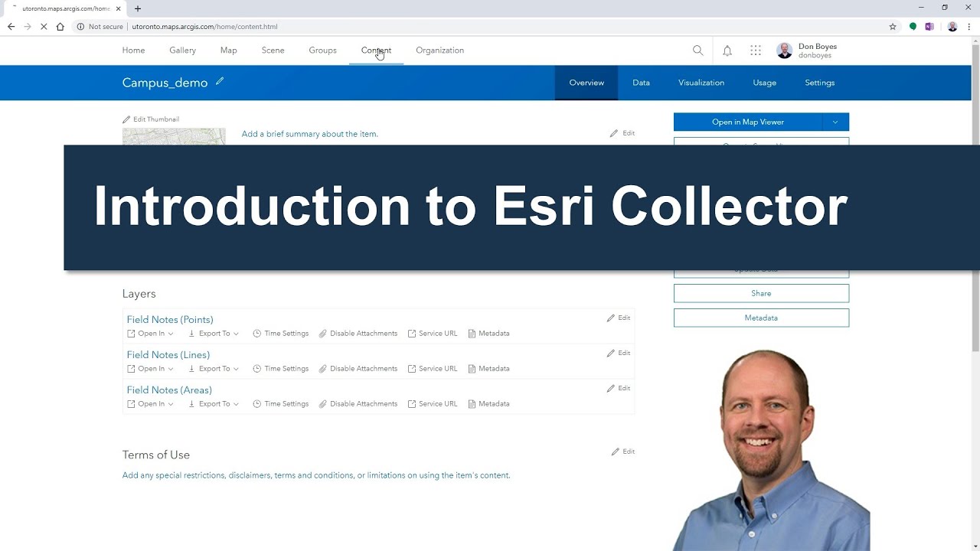Disable Attachments on Field Notes (Lines)
The image size is (980, 551).
coord(358,369)
